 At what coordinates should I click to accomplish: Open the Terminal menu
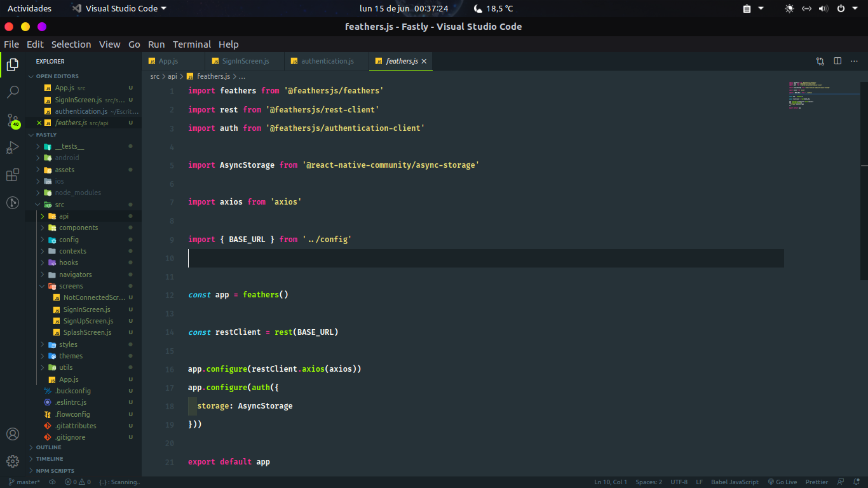tap(191, 44)
